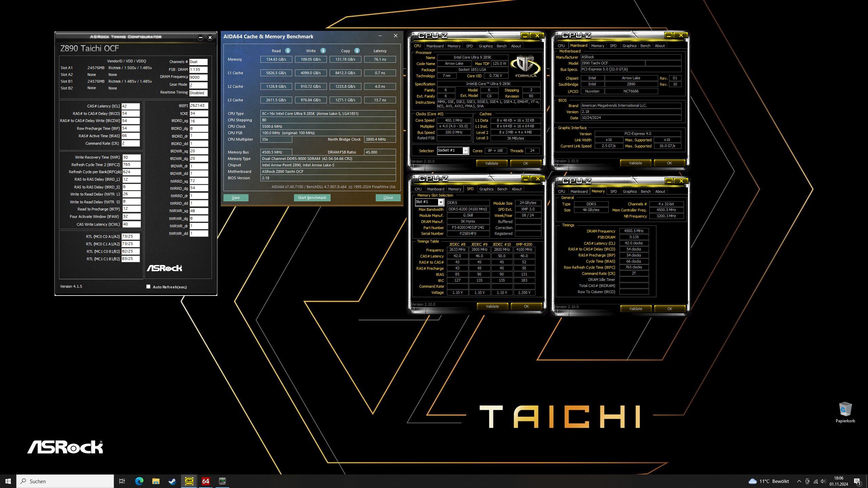Switch to Bench tab in CPU window

click(501, 46)
